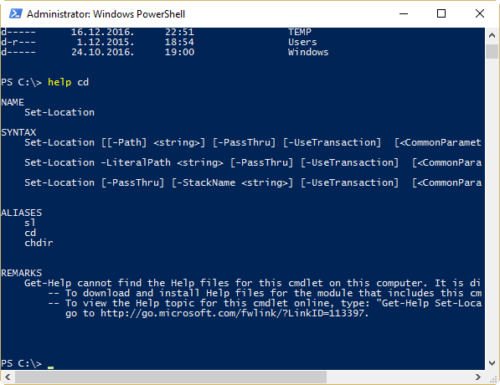500x385 pixels.
Task: Click the bottom 'PS C:\>' prompt
Action: (x=22, y=363)
